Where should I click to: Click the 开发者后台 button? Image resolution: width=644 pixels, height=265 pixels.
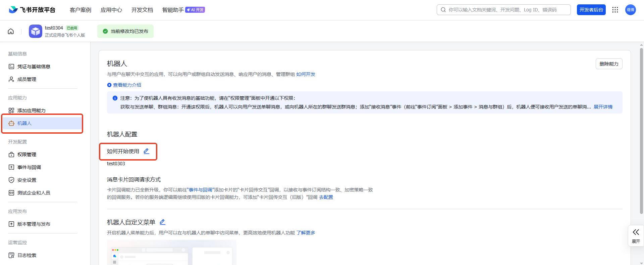tap(591, 10)
